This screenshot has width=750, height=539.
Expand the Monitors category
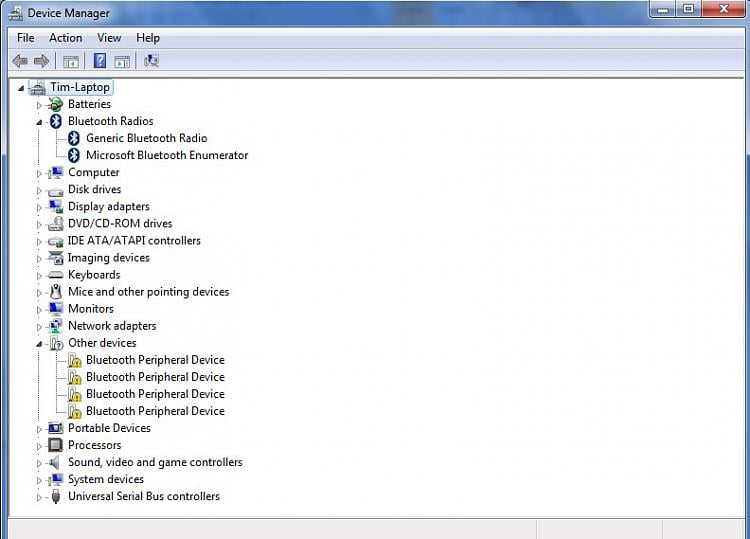pos(39,310)
